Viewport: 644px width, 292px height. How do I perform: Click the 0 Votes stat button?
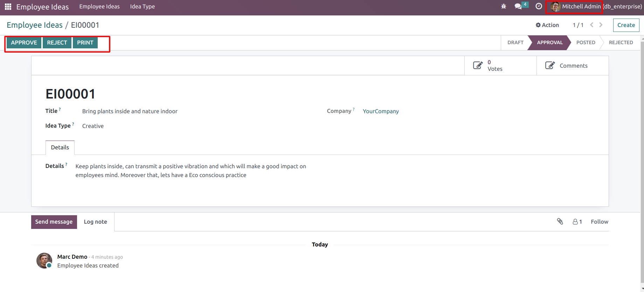click(500, 66)
